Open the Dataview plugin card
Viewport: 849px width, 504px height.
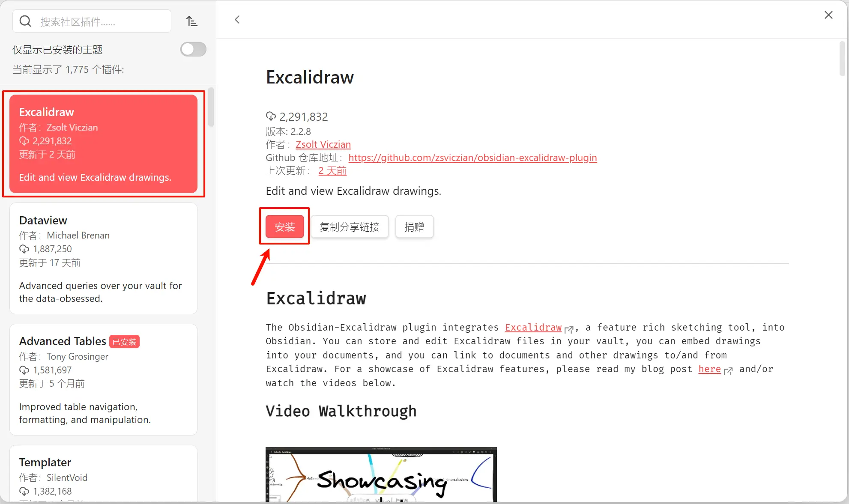pos(103,259)
